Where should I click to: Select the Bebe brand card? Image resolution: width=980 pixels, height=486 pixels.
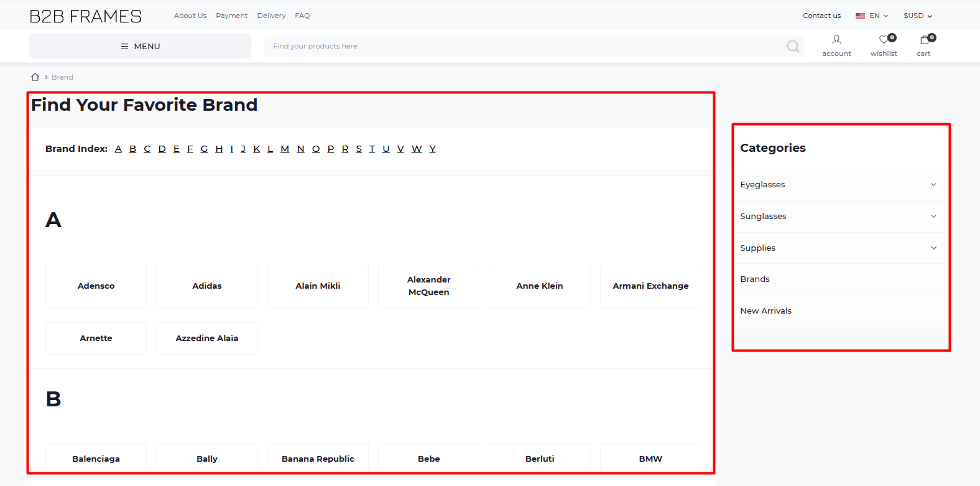429,459
